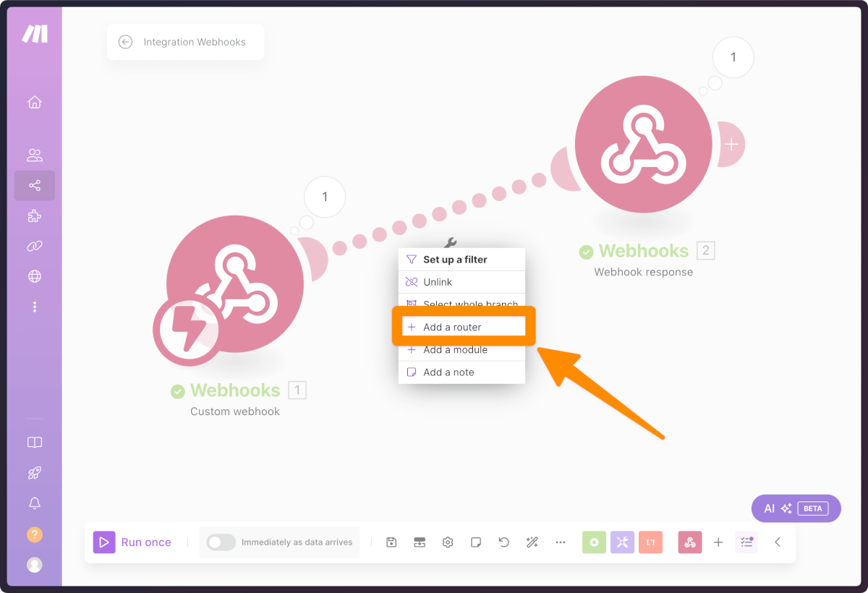Screen dimensions: 868x593
Task: Click the green Tools gear icon
Action: tap(594, 542)
